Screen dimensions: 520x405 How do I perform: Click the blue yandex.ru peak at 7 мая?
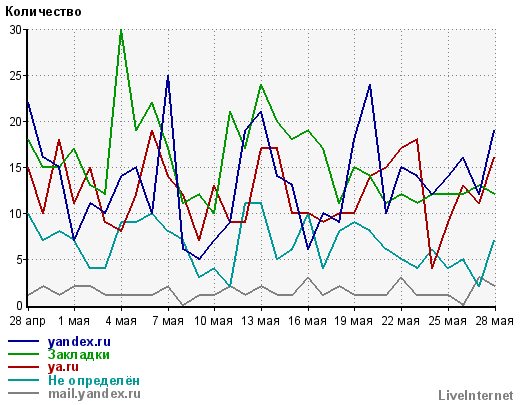point(168,76)
